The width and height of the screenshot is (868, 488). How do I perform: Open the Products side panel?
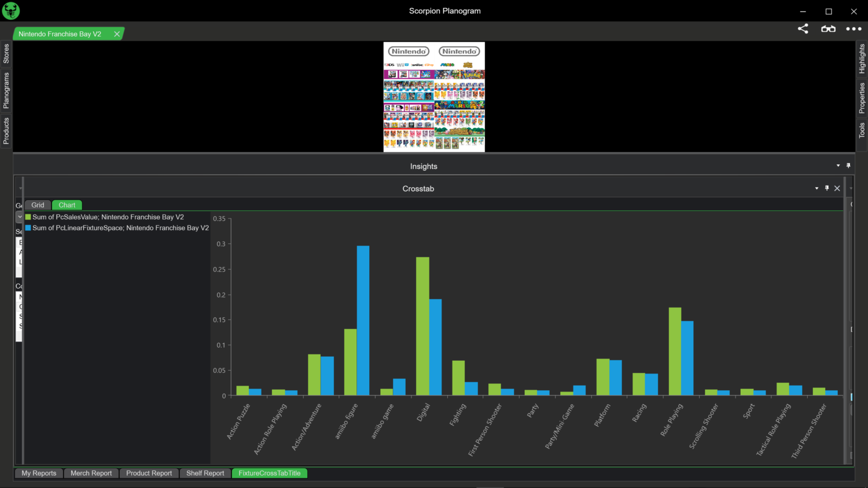click(x=6, y=131)
